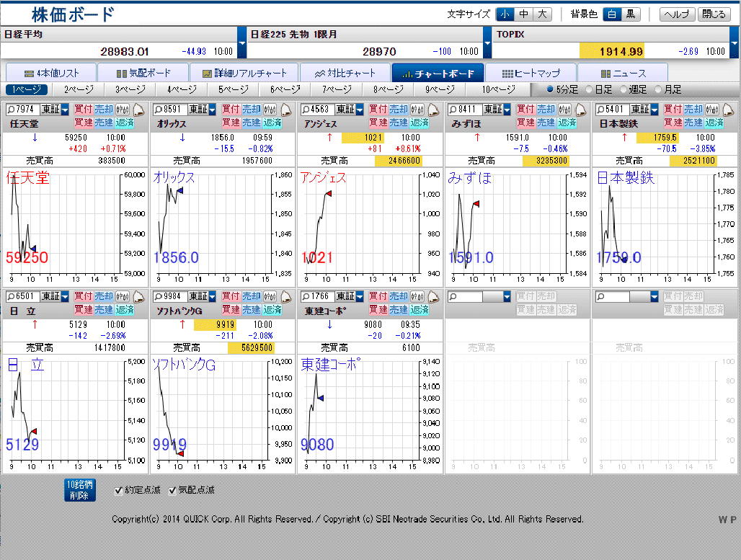Click search magnifier in 8591 code field
The height and width of the screenshot is (560, 741).
(x=159, y=110)
